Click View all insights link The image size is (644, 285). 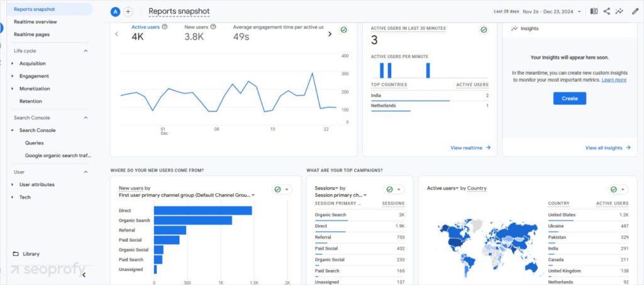[604, 148]
